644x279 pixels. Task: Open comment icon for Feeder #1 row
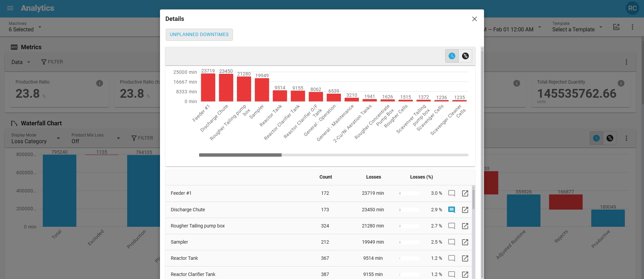tap(451, 193)
